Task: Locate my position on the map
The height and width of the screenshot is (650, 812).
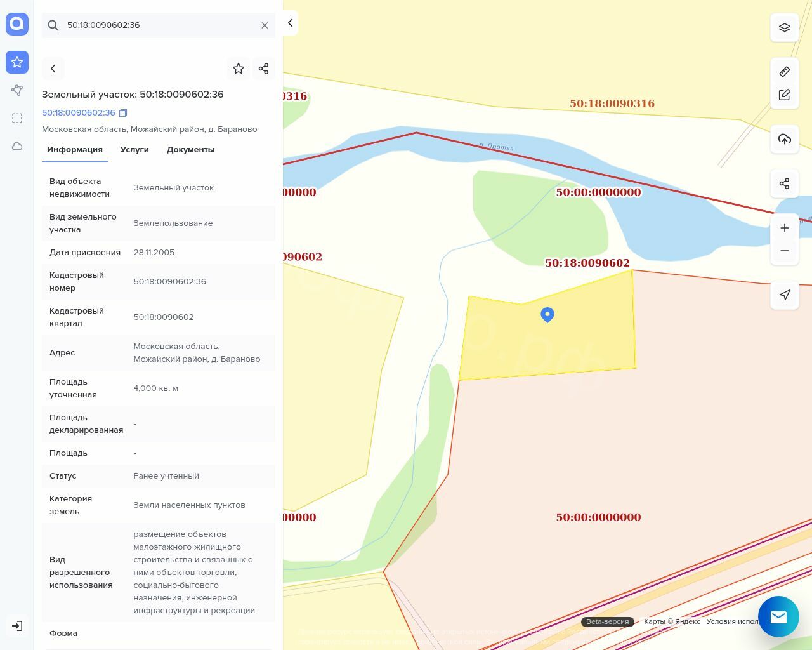Action: (x=784, y=295)
